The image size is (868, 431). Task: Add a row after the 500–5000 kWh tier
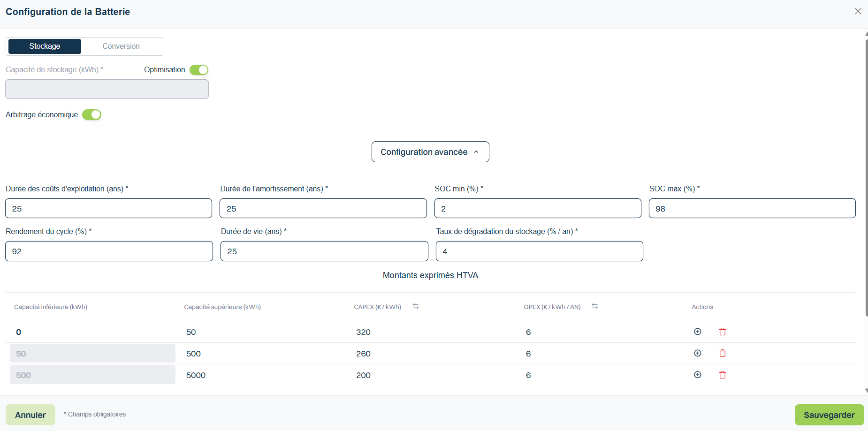click(698, 375)
